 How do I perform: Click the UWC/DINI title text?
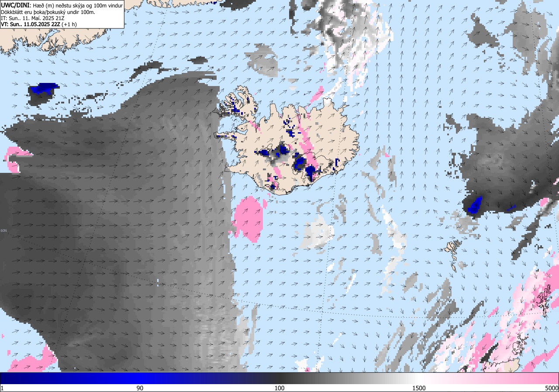(x=16, y=5)
